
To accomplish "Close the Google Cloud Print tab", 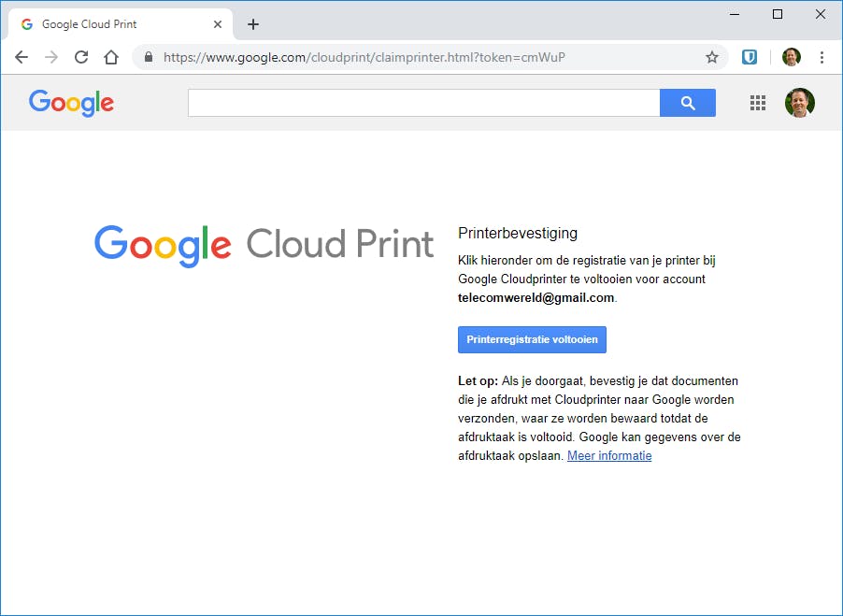I will (x=218, y=24).
